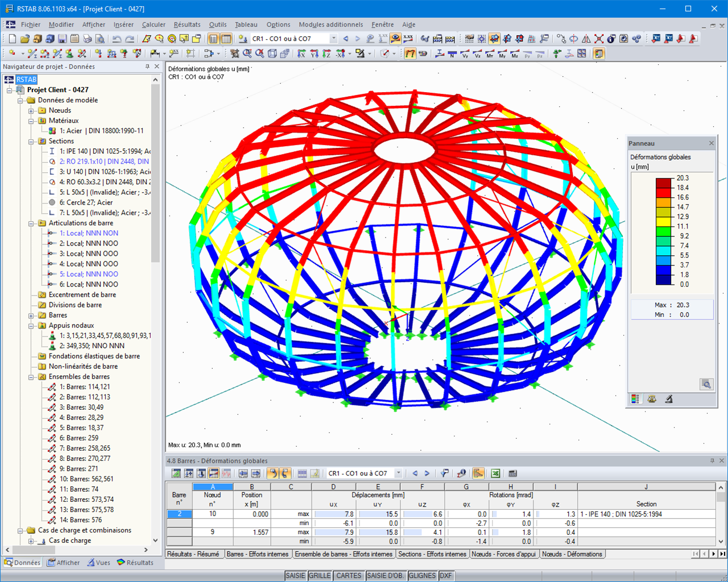Show shear force Vz diagram icon
The image size is (728, 582).
(477, 53)
